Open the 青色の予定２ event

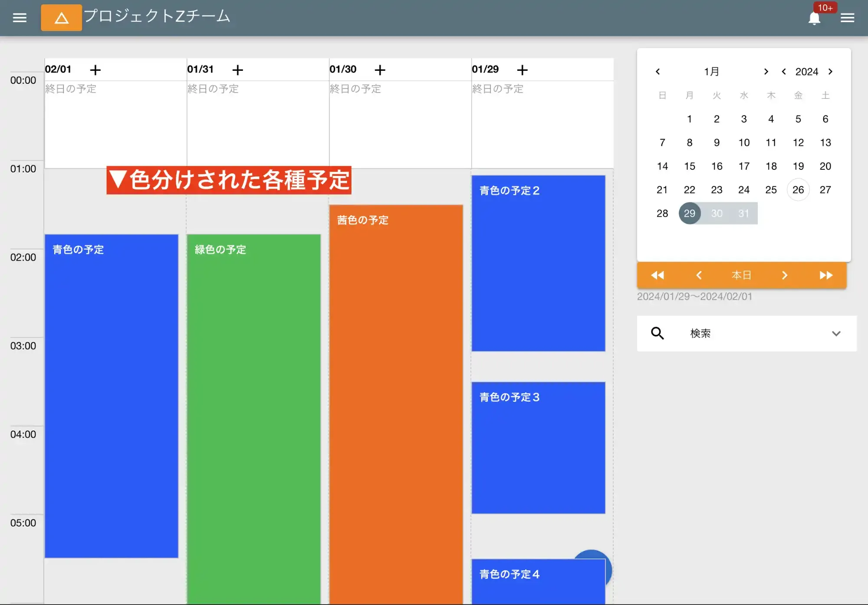[x=538, y=261]
